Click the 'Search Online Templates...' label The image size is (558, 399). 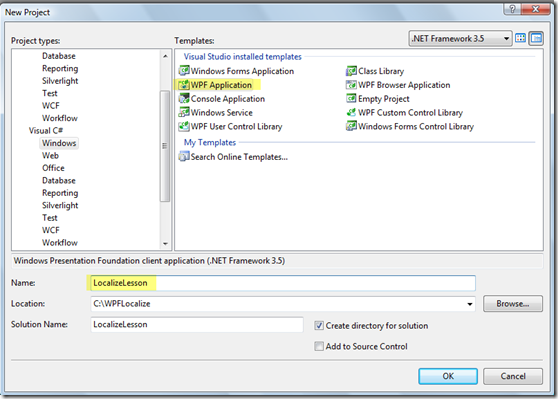[x=239, y=157]
